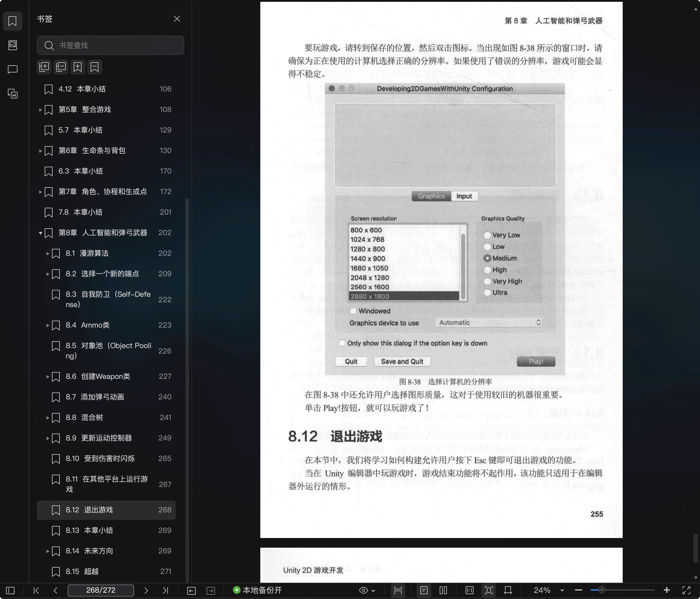This screenshot has height=599, width=700.
Task: Expand the 8.9 更新运动控制器 bookmark
Action: 48,438
